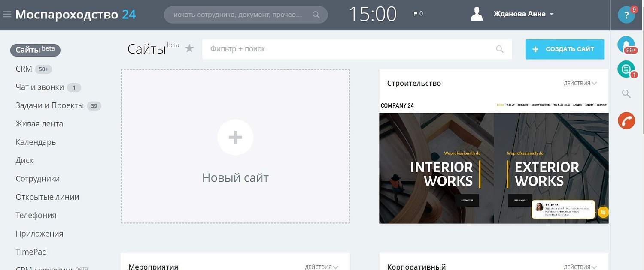Open the CRM section in the sidebar

24,69
